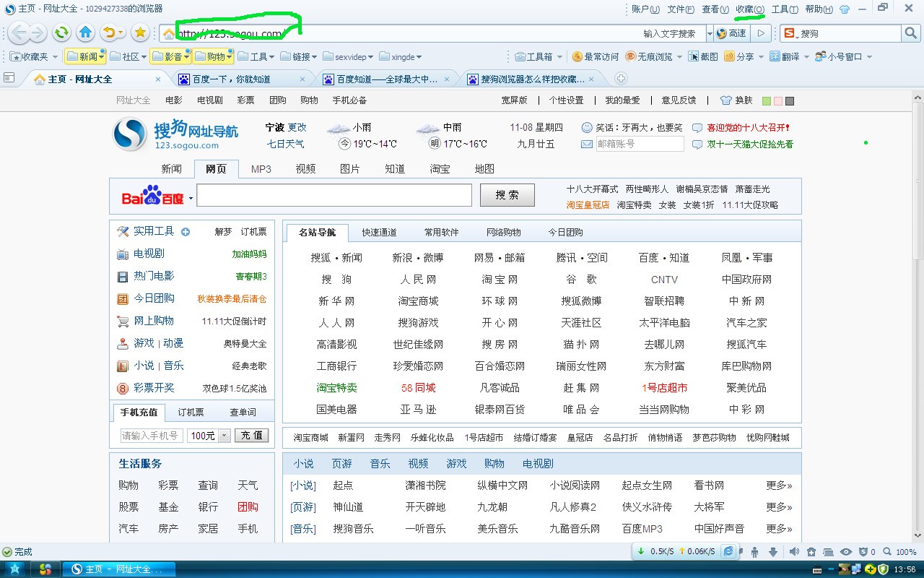The height and width of the screenshot is (578, 924).
Task: Click the 请输入手机号 phone number field
Action: coord(152,436)
